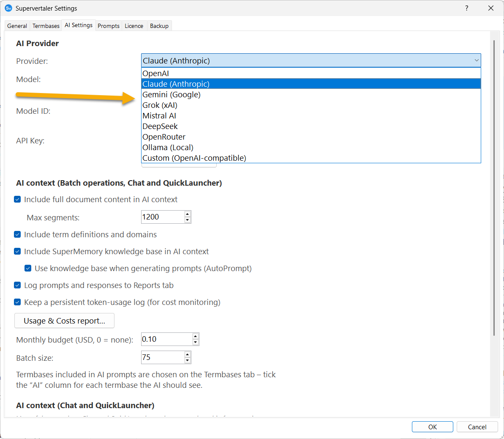Open the Usage & Costs report

[x=64, y=321]
